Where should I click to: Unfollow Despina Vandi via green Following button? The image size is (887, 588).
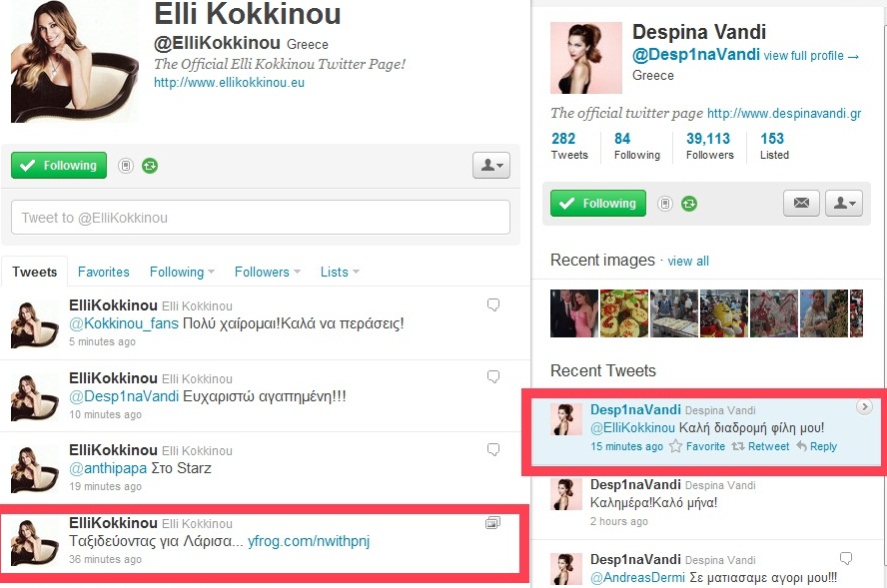click(598, 203)
